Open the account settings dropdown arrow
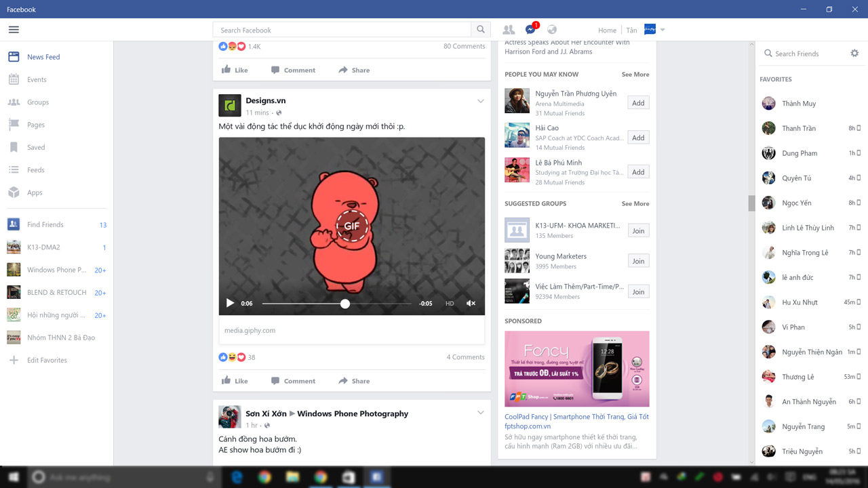The image size is (868, 488). tap(662, 29)
